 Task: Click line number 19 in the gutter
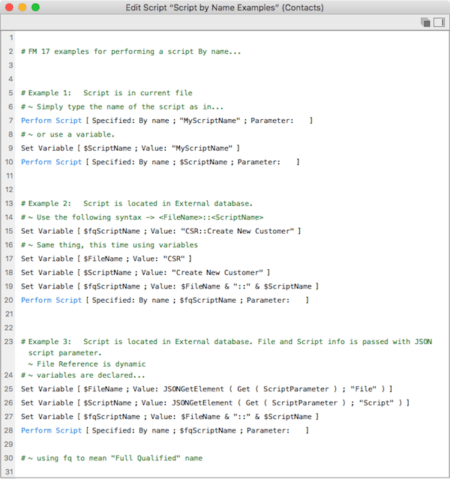[x=9, y=286]
